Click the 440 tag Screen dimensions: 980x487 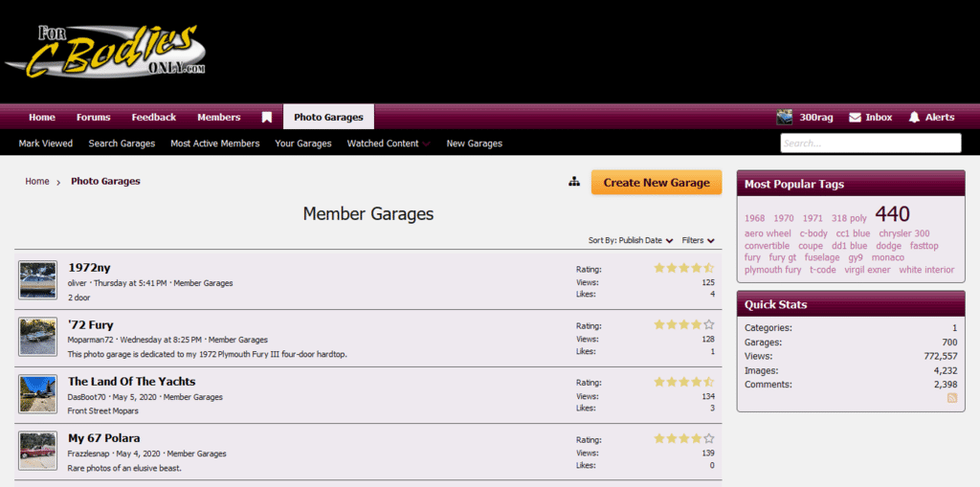[x=893, y=214]
